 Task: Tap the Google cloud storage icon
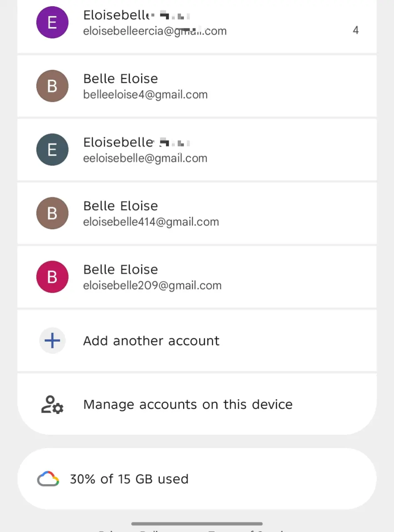tap(49, 479)
